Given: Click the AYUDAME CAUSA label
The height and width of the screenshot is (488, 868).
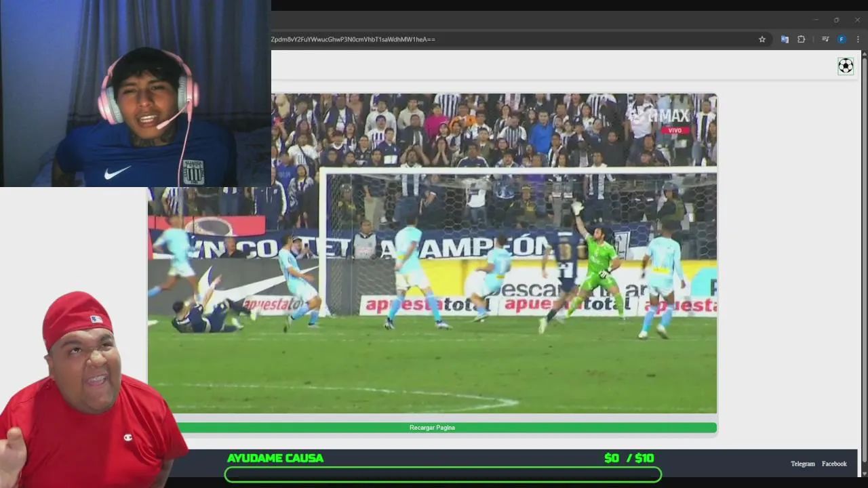Looking at the screenshot, I should pos(275,458).
